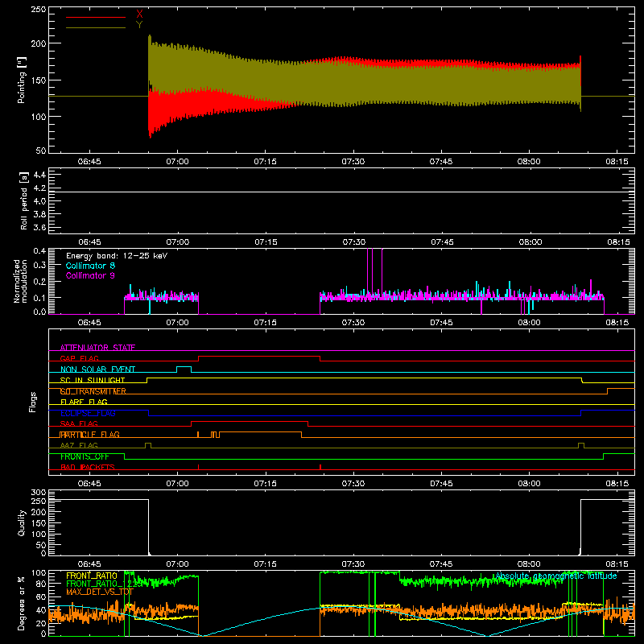Select the FRONTS_OFF flag label
The width and height of the screenshot is (644, 644).
pyautogui.click(x=85, y=456)
